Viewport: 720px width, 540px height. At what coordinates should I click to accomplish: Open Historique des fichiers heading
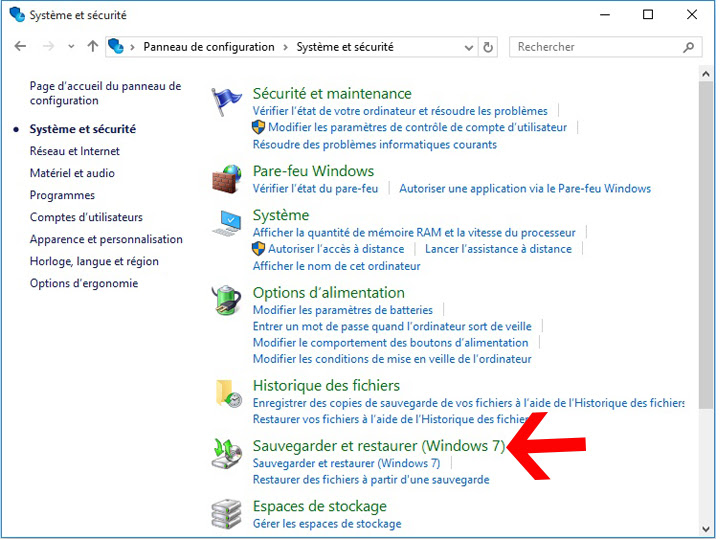pyautogui.click(x=326, y=386)
